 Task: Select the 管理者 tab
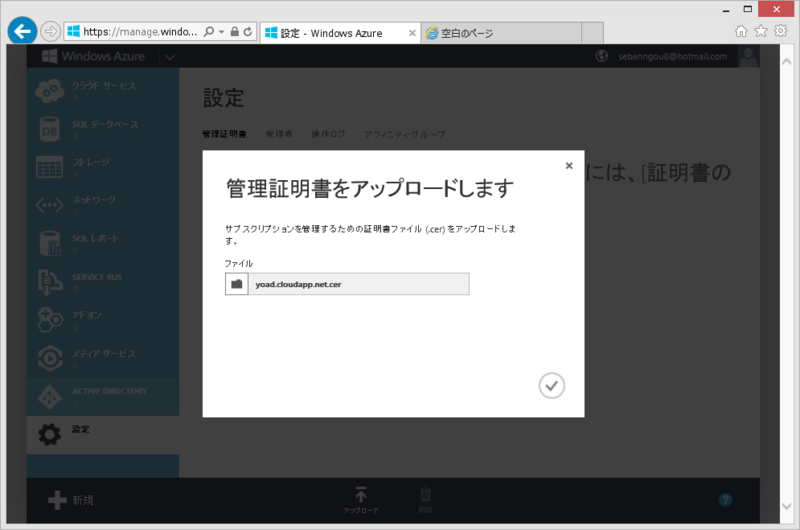click(279, 134)
